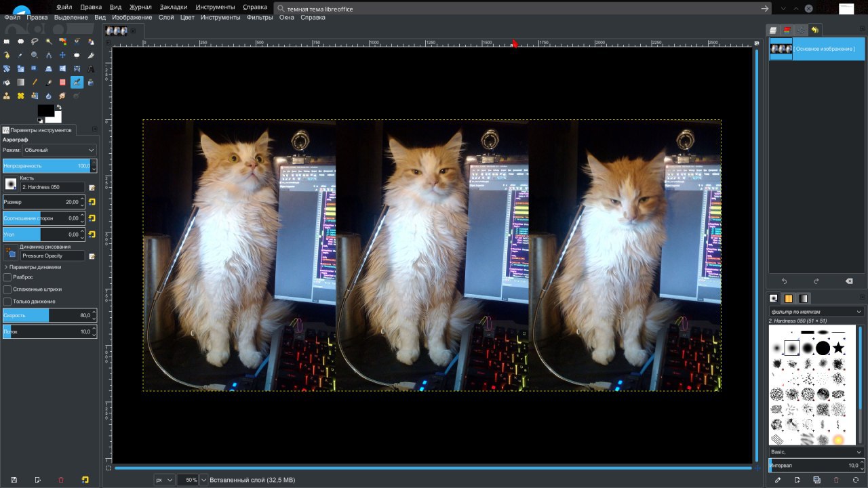This screenshot has width=868, height=488.
Task: Reset brush Размер to default
Action: point(92,201)
